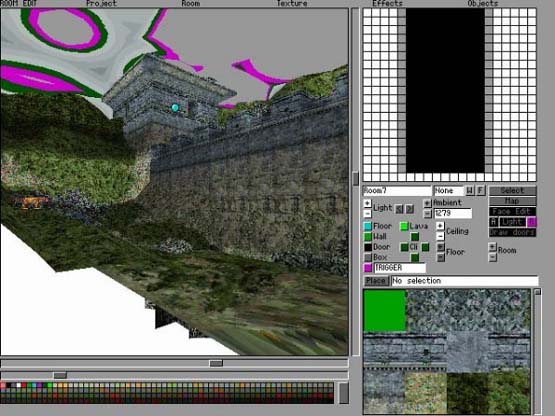Image resolution: width=555 pixels, height=416 pixels.
Task: Toggle the Draw doors option
Action: [512, 232]
